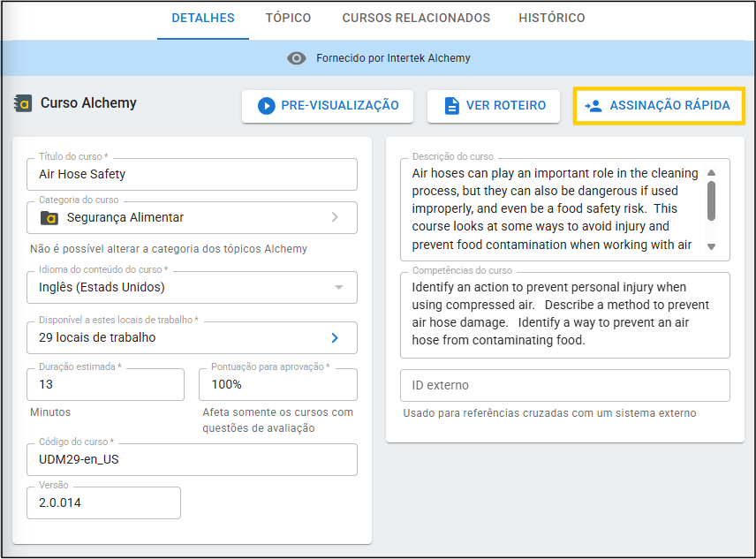Image resolution: width=756 pixels, height=559 pixels.
Task: Open the Idioma do conteúdo do curso dropdown
Action: (x=192, y=287)
